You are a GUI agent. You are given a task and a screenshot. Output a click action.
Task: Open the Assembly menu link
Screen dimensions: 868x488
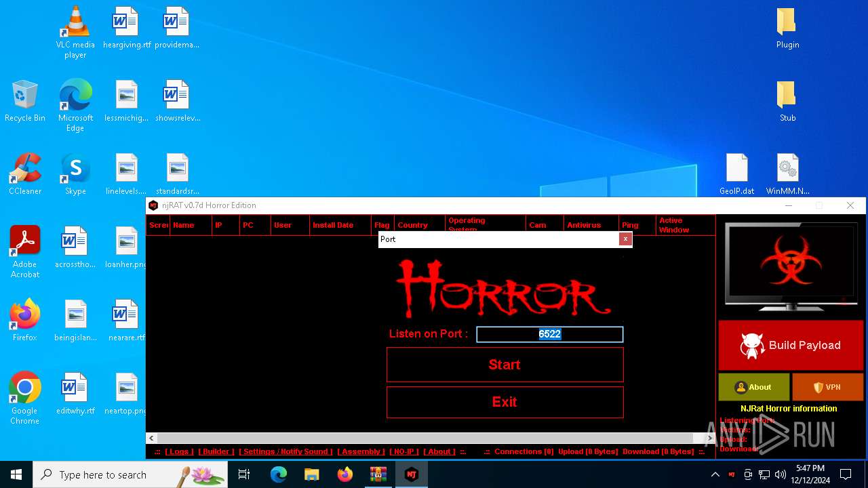coord(361,451)
